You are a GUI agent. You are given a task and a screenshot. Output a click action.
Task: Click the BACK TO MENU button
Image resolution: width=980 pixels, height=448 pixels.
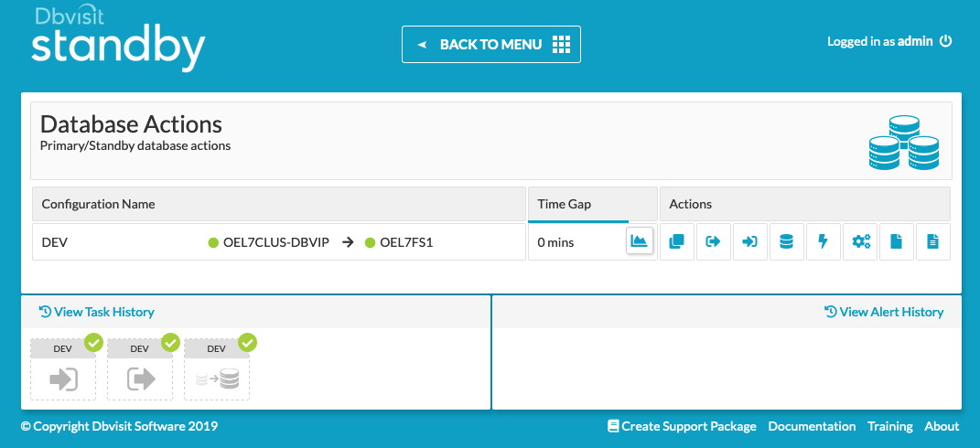491,45
